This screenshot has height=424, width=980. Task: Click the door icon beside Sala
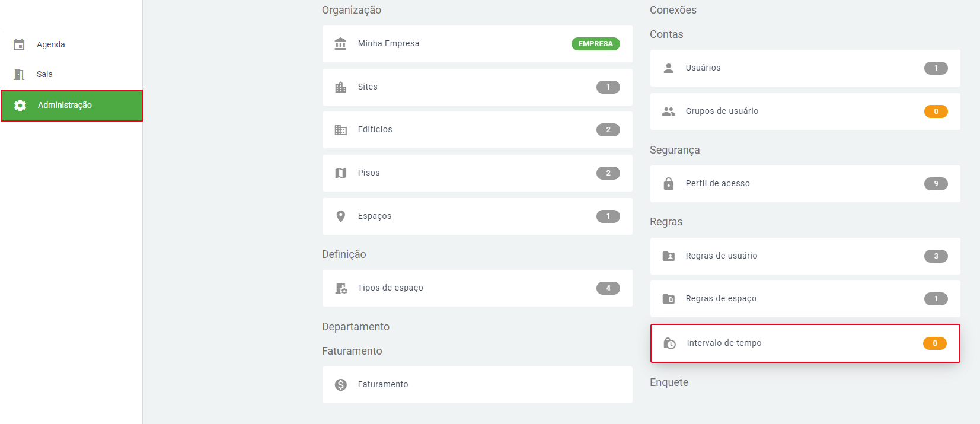pos(19,74)
